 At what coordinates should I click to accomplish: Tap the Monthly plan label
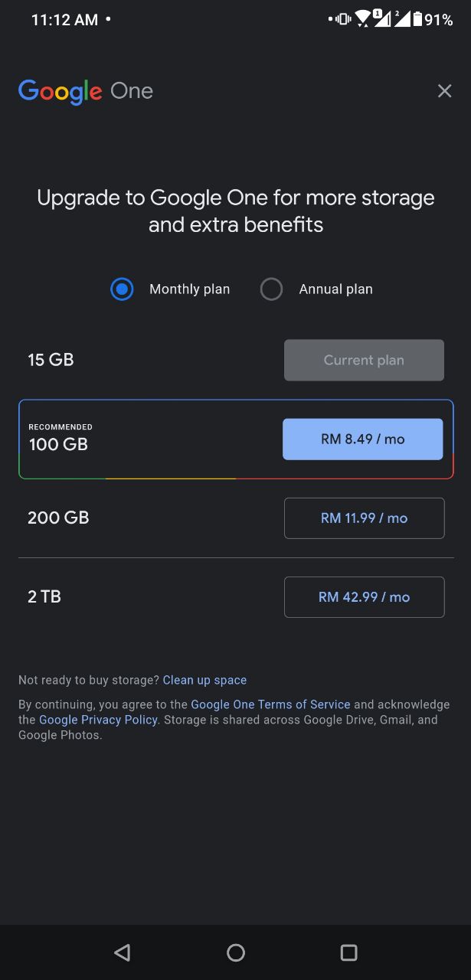[189, 289]
